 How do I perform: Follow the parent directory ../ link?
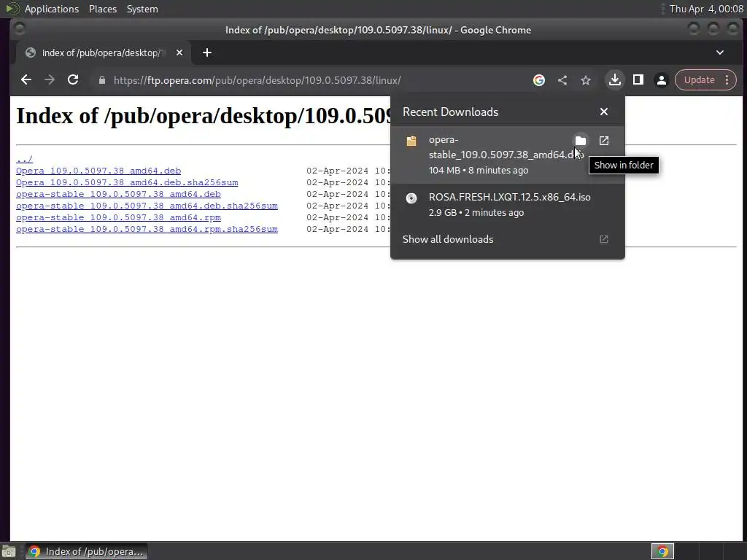click(x=24, y=159)
